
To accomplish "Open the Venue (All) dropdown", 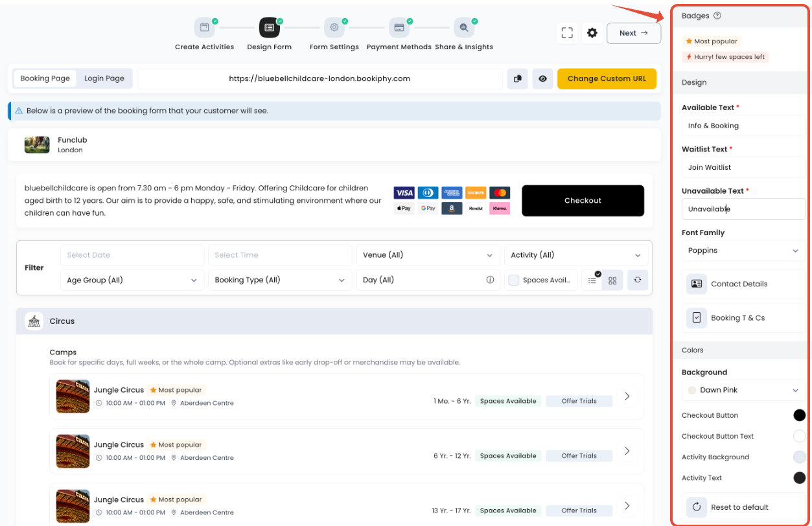I will pyautogui.click(x=428, y=255).
